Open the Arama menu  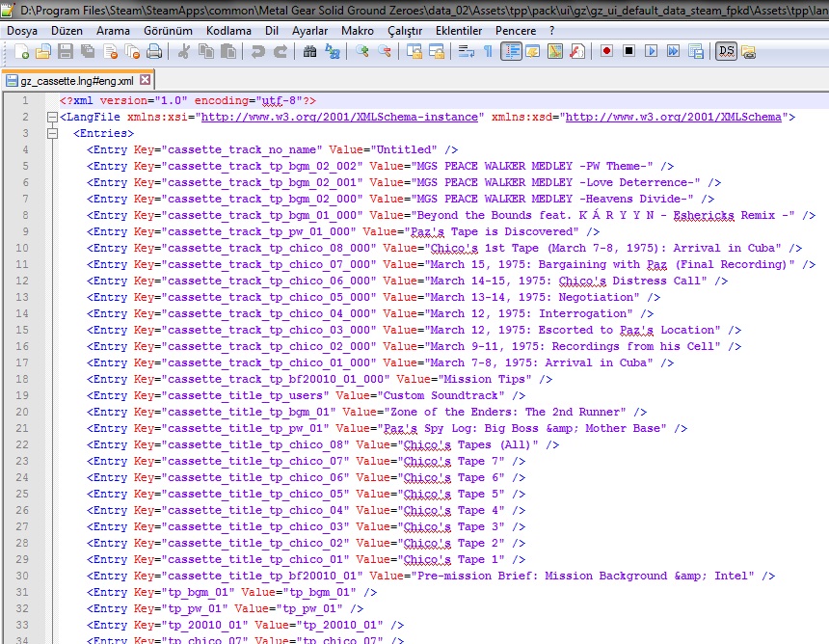click(113, 31)
